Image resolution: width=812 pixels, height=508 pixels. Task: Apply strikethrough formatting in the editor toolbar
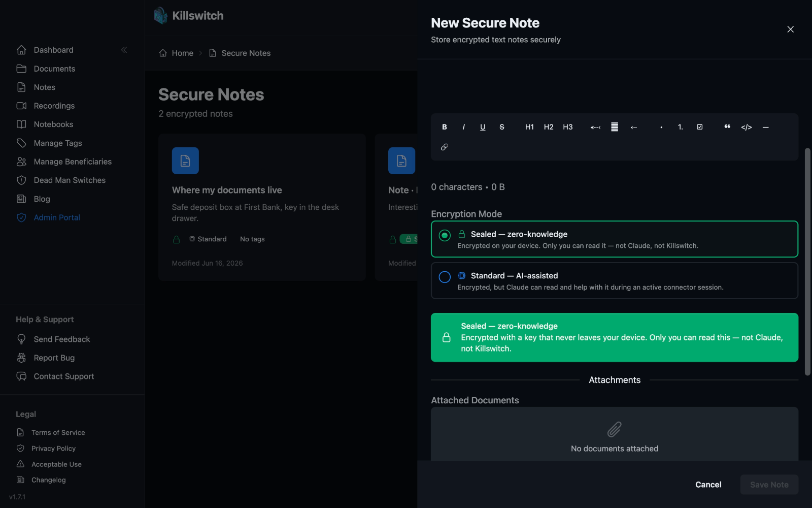click(502, 127)
